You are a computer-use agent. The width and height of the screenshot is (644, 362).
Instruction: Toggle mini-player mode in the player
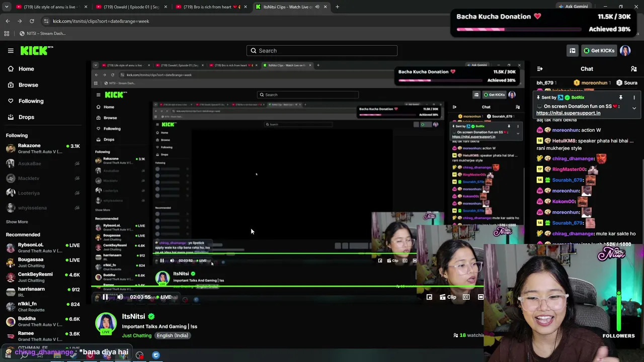(429, 297)
